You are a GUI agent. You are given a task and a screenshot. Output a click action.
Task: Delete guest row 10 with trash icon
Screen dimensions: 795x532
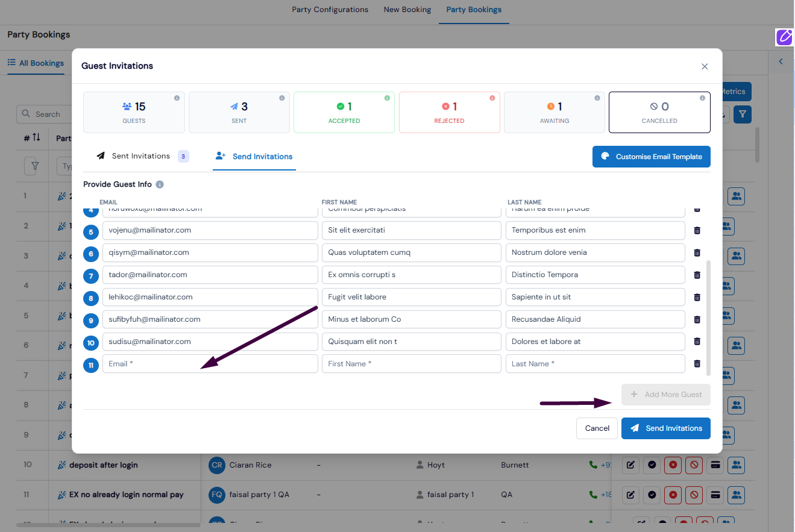click(697, 342)
